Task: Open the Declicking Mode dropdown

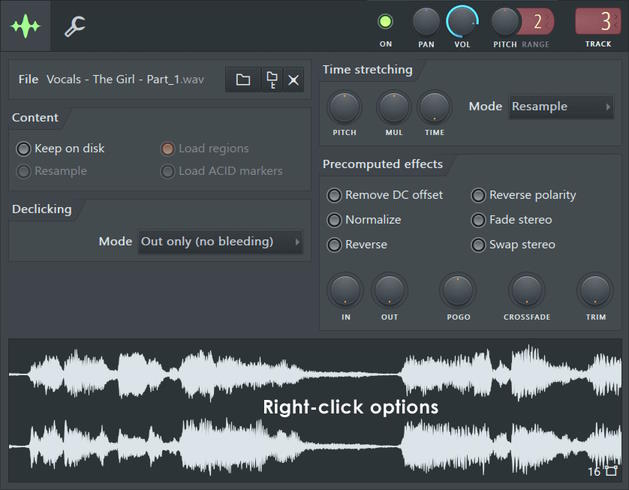Action: [x=220, y=242]
